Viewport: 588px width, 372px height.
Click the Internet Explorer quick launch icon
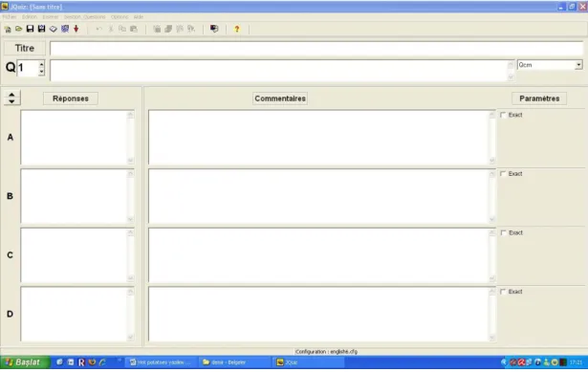click(102, 362)
